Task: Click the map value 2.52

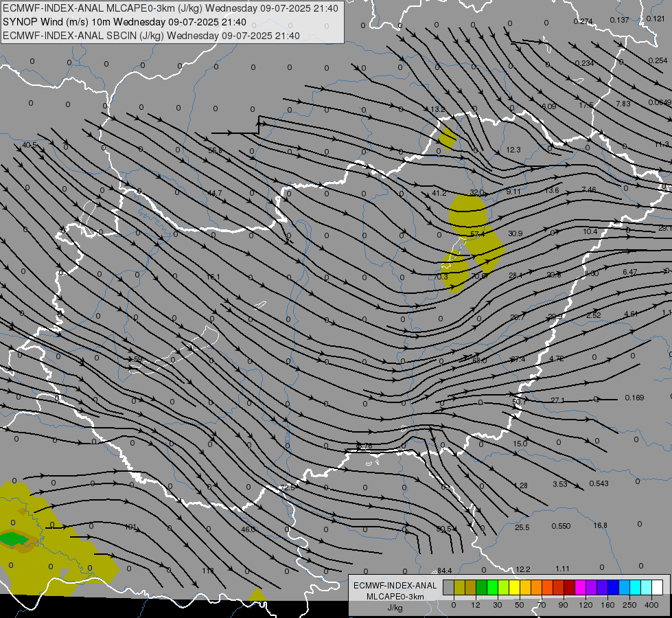Action: click(x=594, y=314)
